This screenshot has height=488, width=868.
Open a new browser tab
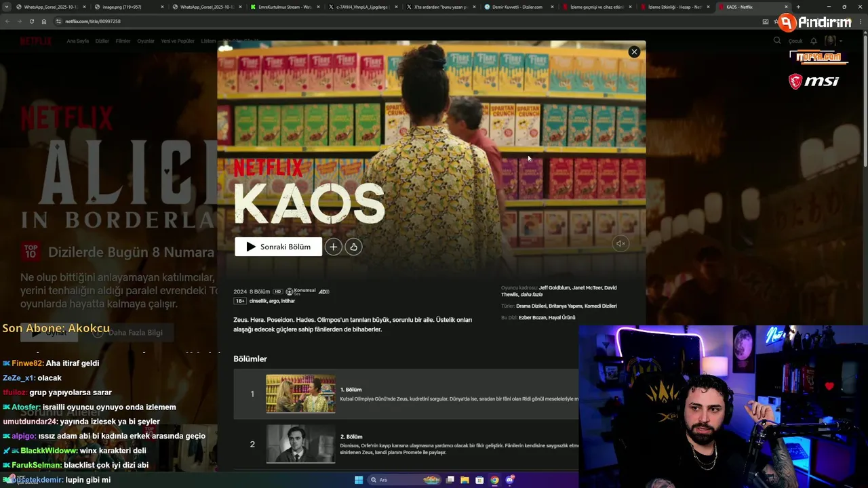point(798,7)
